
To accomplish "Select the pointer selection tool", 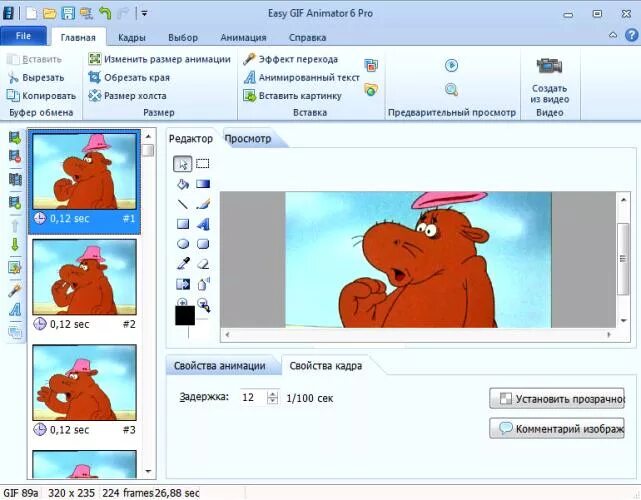I will click(x=183, y=164).
